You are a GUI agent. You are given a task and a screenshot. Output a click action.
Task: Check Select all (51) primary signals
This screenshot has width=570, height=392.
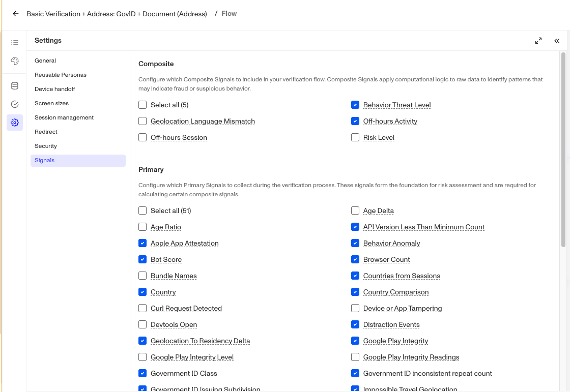(142, 210)
